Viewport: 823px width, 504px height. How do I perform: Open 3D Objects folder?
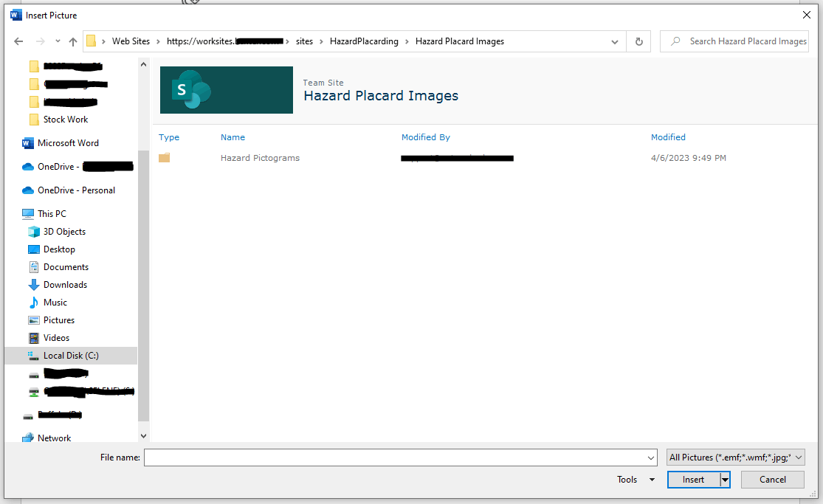click(64, 232)
